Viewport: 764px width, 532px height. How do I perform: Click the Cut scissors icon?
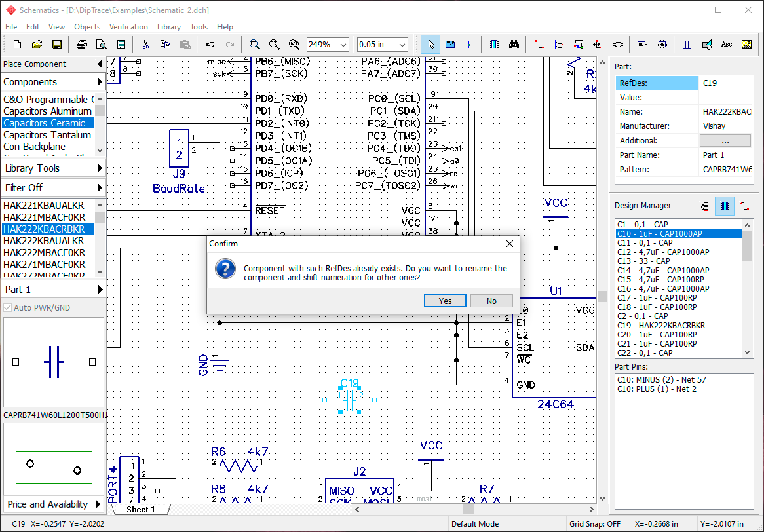(x=145, y=45)
